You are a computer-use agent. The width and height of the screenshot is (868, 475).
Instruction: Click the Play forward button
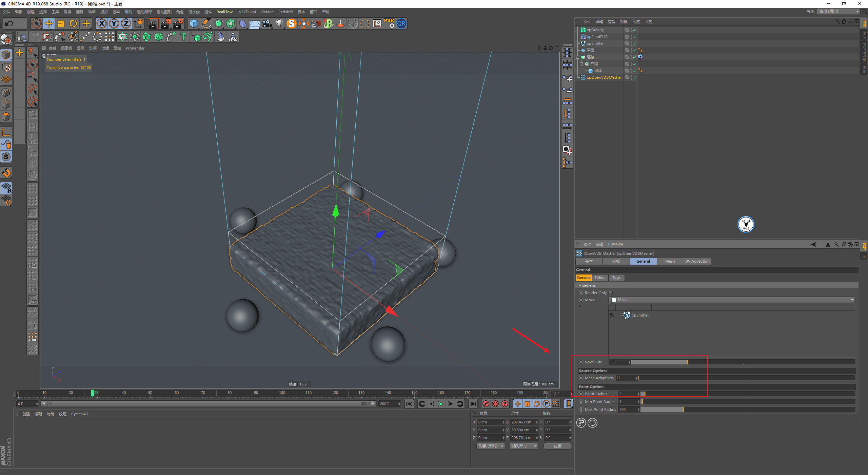441,404
